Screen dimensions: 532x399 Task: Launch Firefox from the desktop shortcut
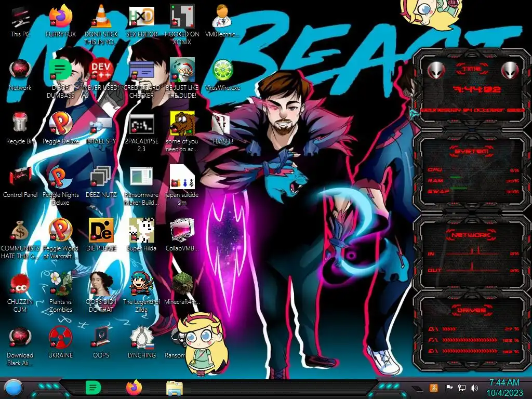pos(60,21)
